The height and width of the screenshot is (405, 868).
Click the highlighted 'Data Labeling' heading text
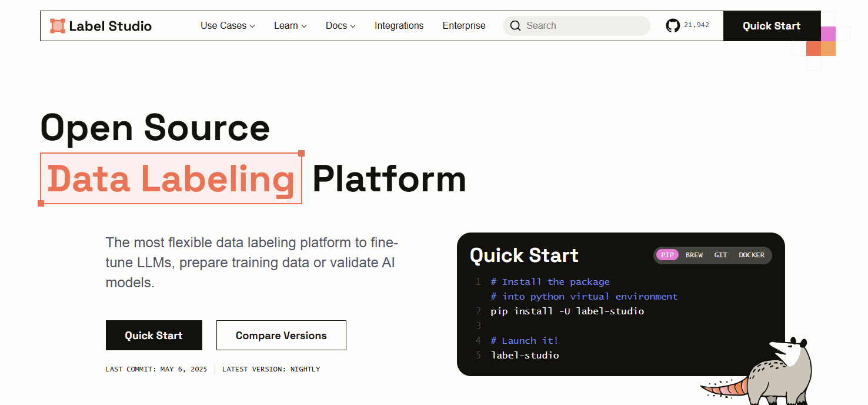[171, 179]
